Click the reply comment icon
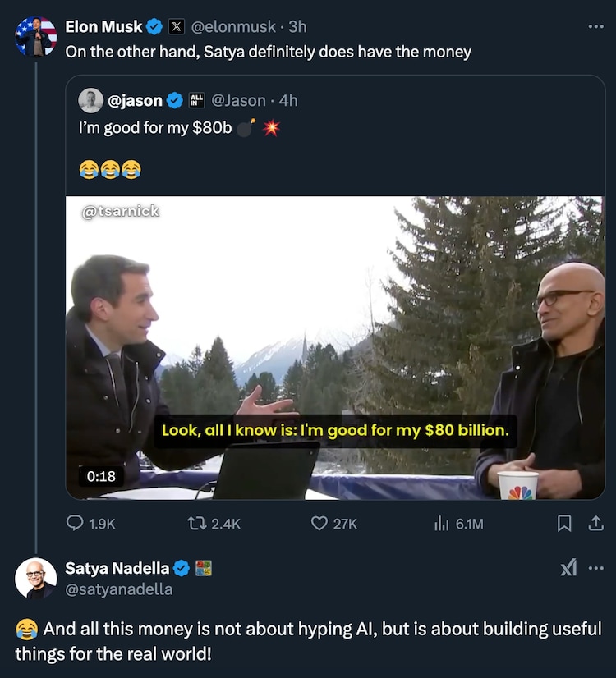 pyautogui.click(x=75, y=523)
